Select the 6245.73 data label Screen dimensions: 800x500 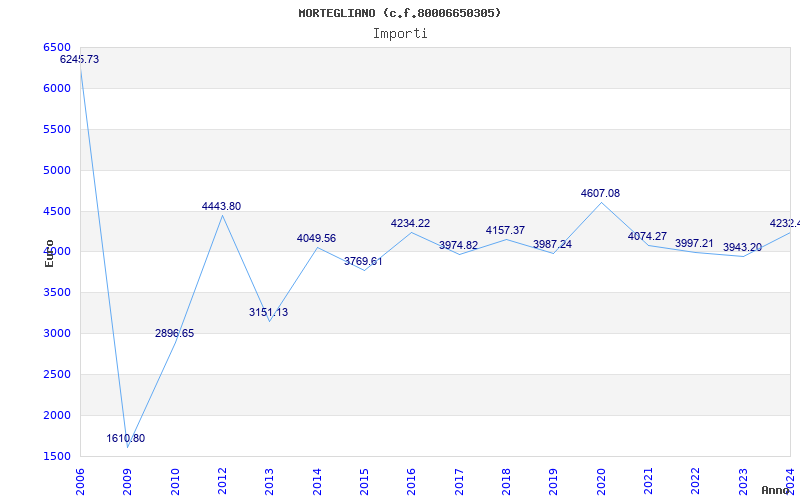tap(80, 59)
